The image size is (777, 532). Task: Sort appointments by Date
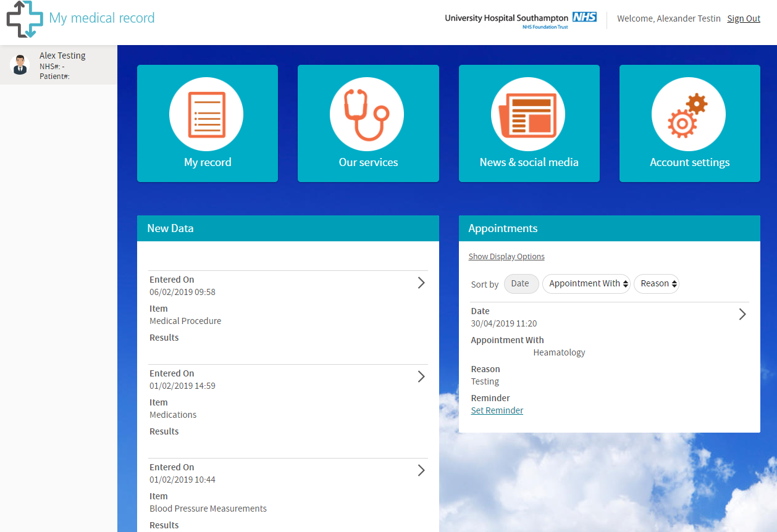521,284
